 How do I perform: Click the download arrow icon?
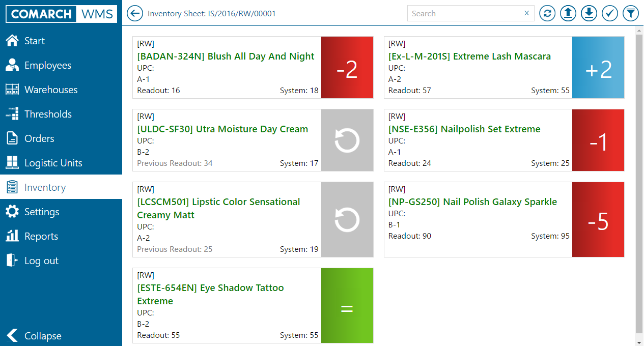point(589,13)
